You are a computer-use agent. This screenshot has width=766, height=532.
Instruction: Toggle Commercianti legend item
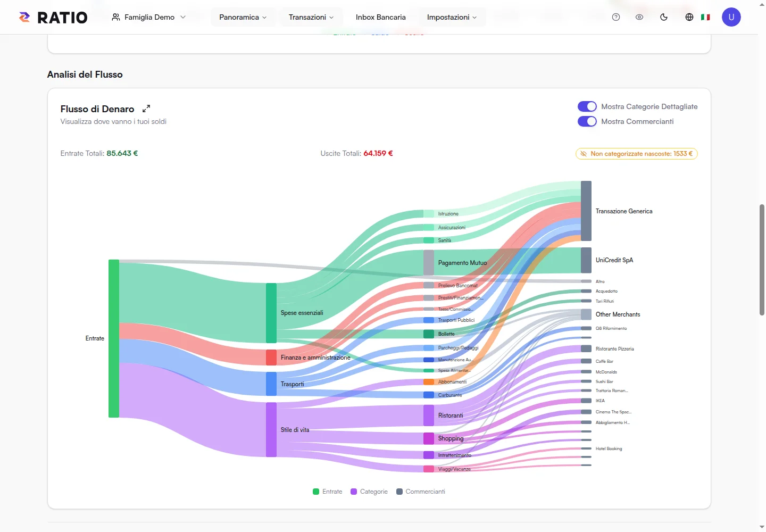pos(421,492)
